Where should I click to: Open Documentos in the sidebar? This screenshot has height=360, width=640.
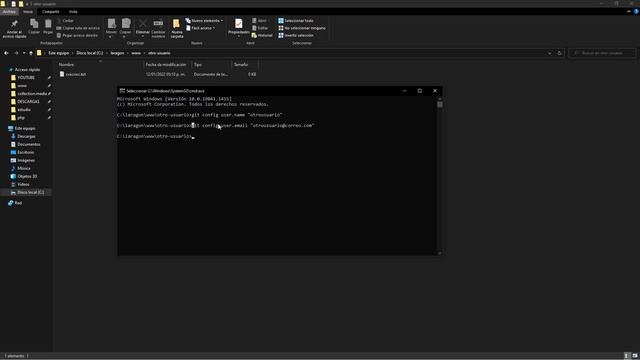click(29, 144)
